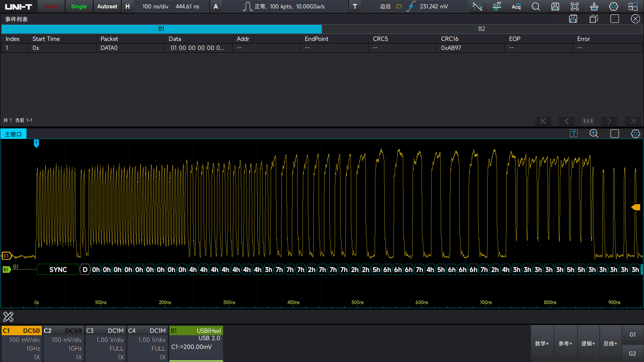Click the Stop button to halt acquisition
Image resolution: width=644 pixels, height=362 pixels.
[x=50, y=6]
